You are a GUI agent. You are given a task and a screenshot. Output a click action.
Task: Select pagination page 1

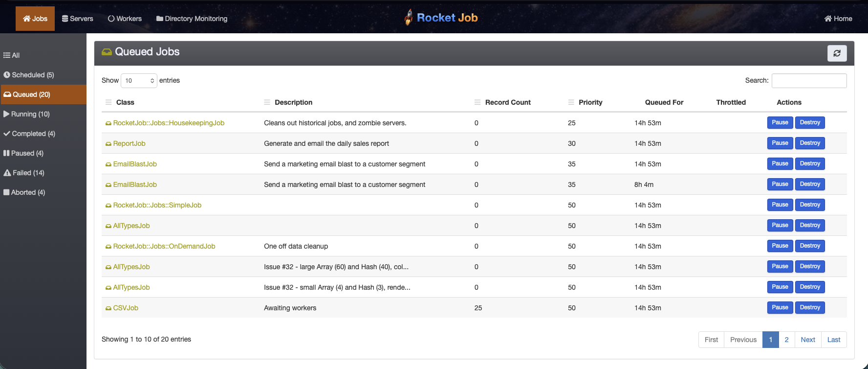(771, 340)
